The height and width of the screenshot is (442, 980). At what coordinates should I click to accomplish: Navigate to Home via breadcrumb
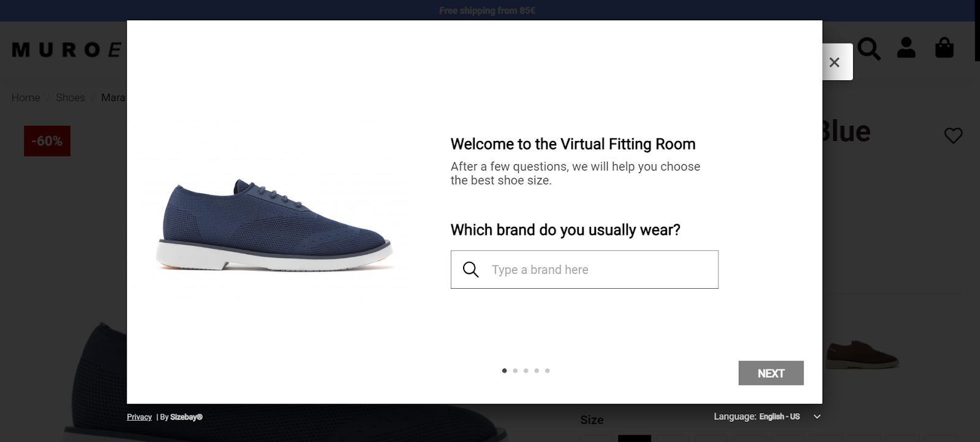(x=25, y=97)
